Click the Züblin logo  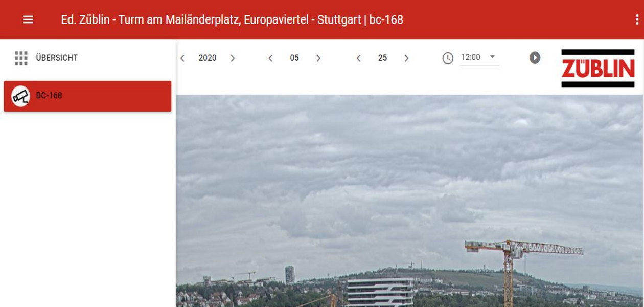[597, 68]
